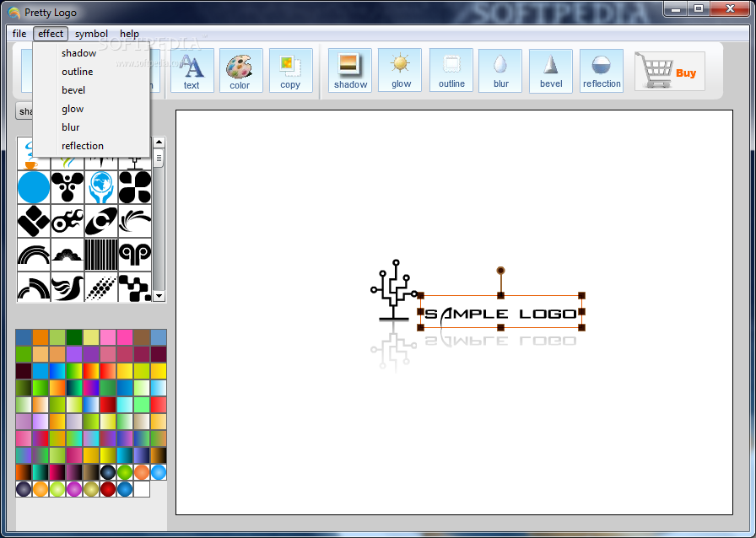Choose the white swatch in last row
The width and height of the screenshot is (756, 538).
(x=142, y=489)
